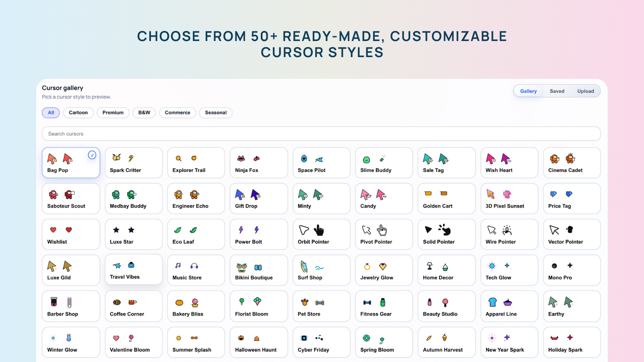Click the Premium filter button
This screenshot has height=362, width=644.
(x=113, y=113)
